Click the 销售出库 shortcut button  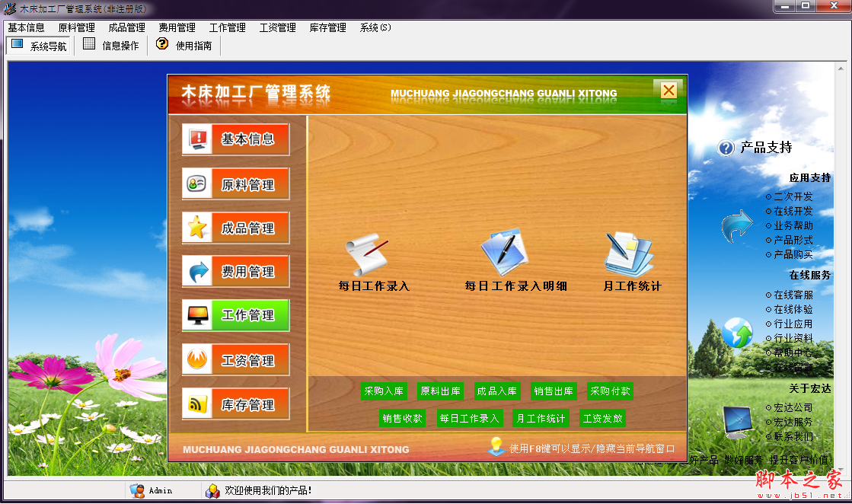pos(553,391)
